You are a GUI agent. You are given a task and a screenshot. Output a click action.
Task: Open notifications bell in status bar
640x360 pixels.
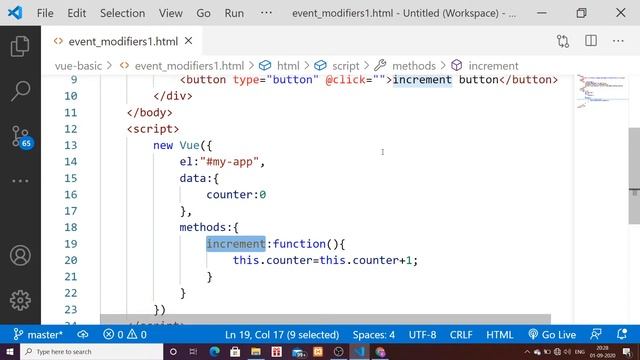pyautogui.click(x=622, y=335)
